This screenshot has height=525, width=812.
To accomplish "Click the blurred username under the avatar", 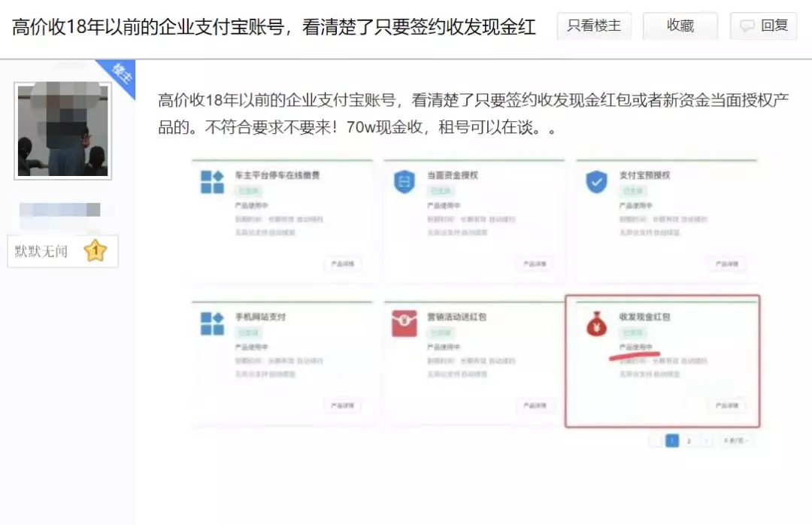I will point(60,210).
